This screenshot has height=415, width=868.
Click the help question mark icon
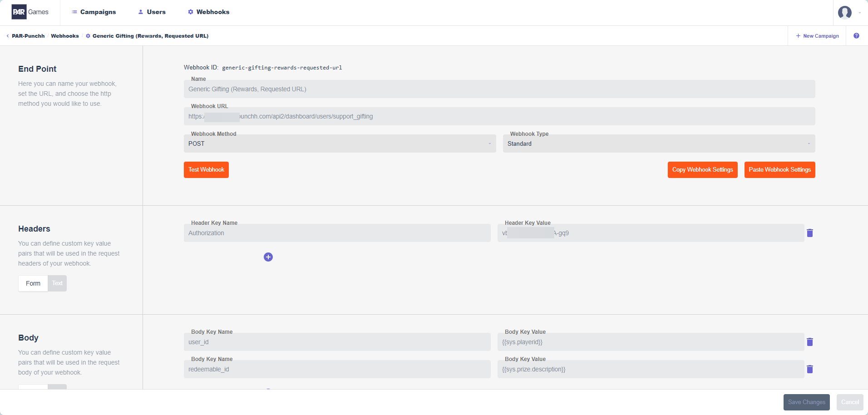pos(856,36)
